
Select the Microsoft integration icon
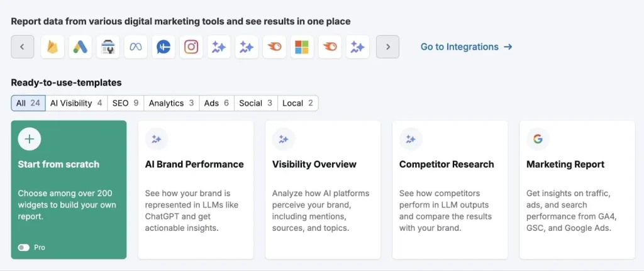coord(302,47)
